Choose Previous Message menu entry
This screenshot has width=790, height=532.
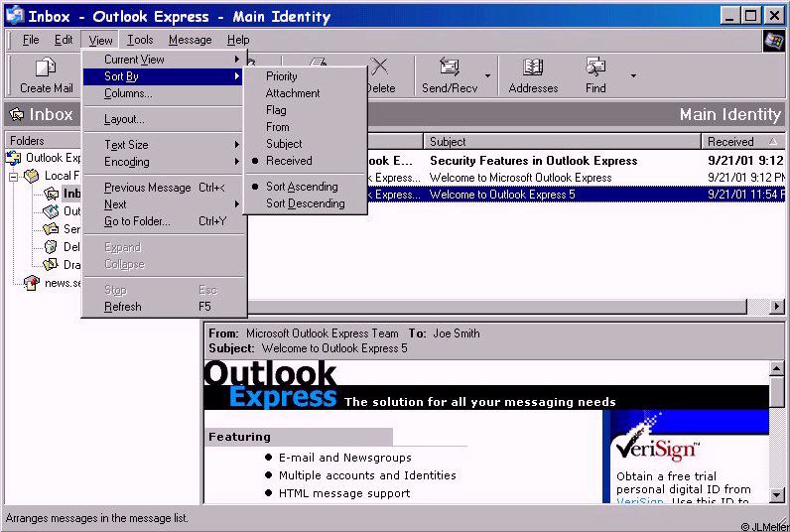(x=164, y=188)
